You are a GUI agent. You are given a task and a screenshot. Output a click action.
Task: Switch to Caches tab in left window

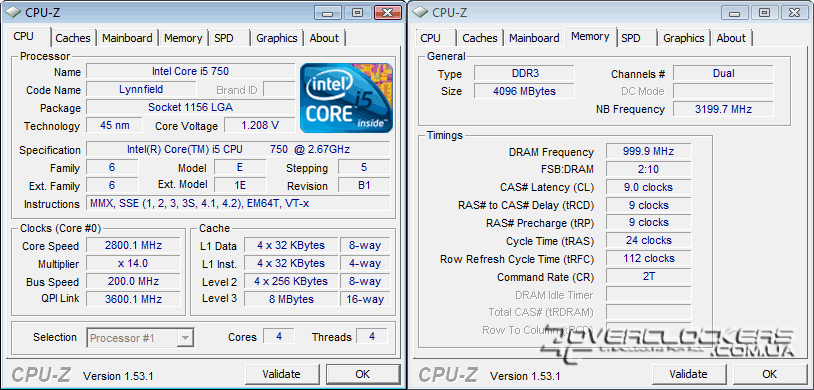[x=73, y=38]
